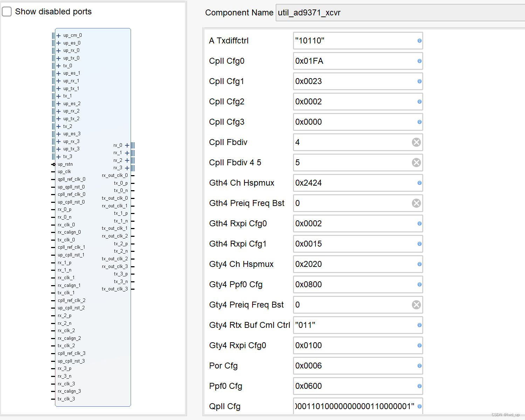Screen dimensions: 525x420
Task: Edit the Gth4 Ch Hspmux value 0x2424
Action: tap(358, 183)
